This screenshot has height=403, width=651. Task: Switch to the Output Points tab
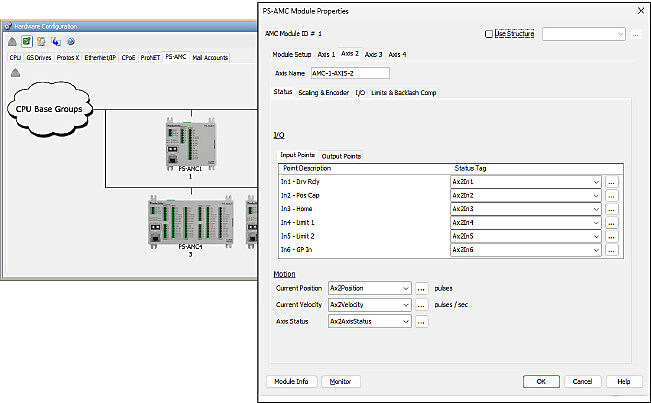(341, 156)
